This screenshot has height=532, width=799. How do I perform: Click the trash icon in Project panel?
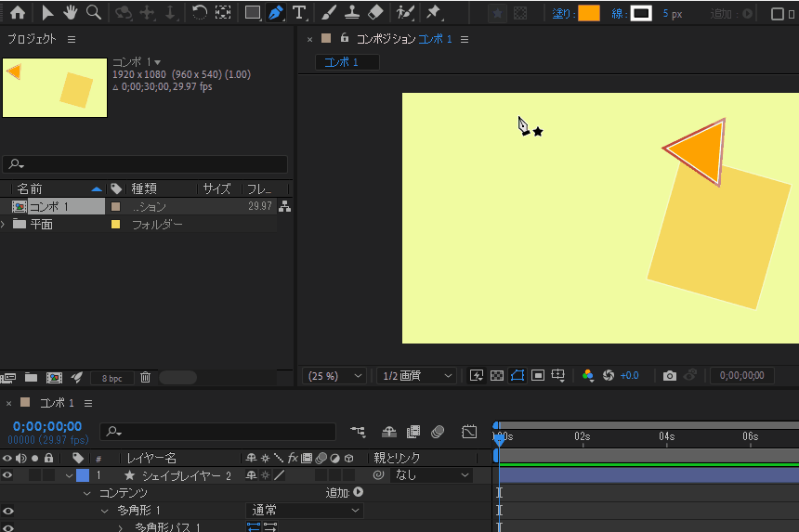(146, 377)
